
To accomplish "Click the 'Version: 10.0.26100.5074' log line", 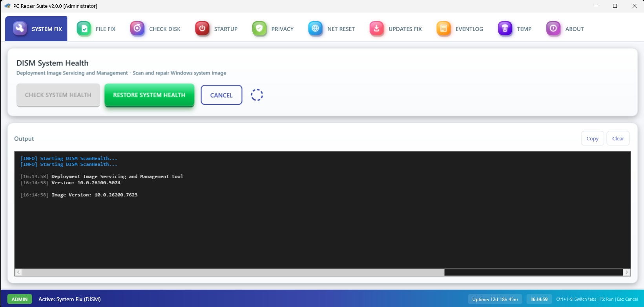I will coord(70,183).
